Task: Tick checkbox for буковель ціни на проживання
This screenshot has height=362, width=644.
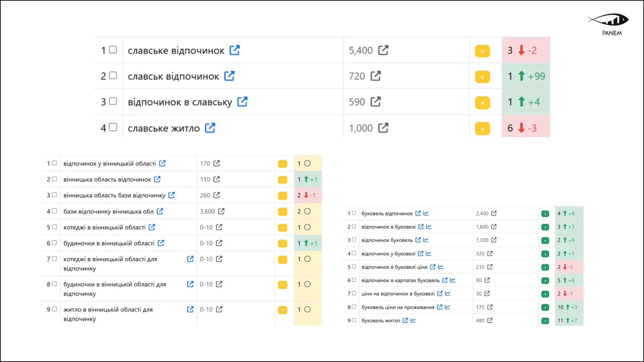Action: click(x=354, y=307)
